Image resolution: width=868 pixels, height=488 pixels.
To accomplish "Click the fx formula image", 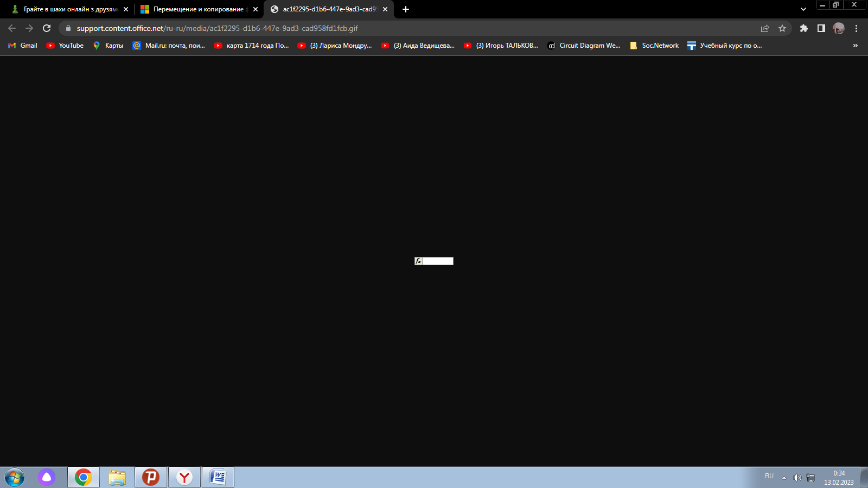I will tap(434, 261).
